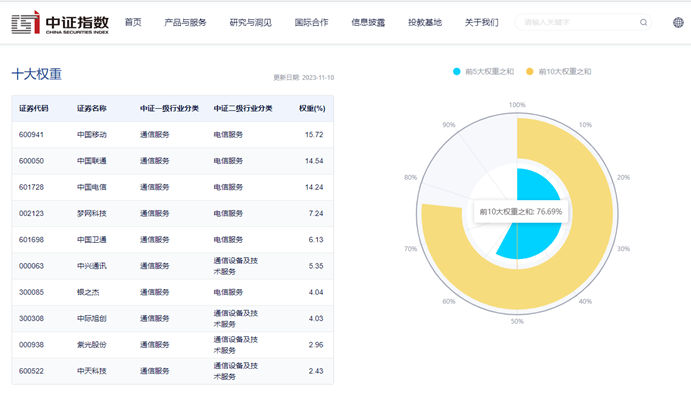
Task: Click the weight value 14.24
Action: coord(314,187)
